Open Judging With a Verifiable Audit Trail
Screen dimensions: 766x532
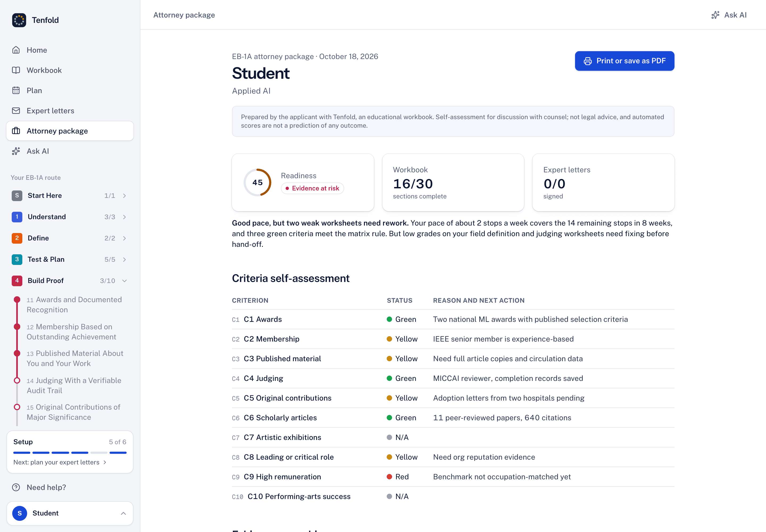point(74,385)
